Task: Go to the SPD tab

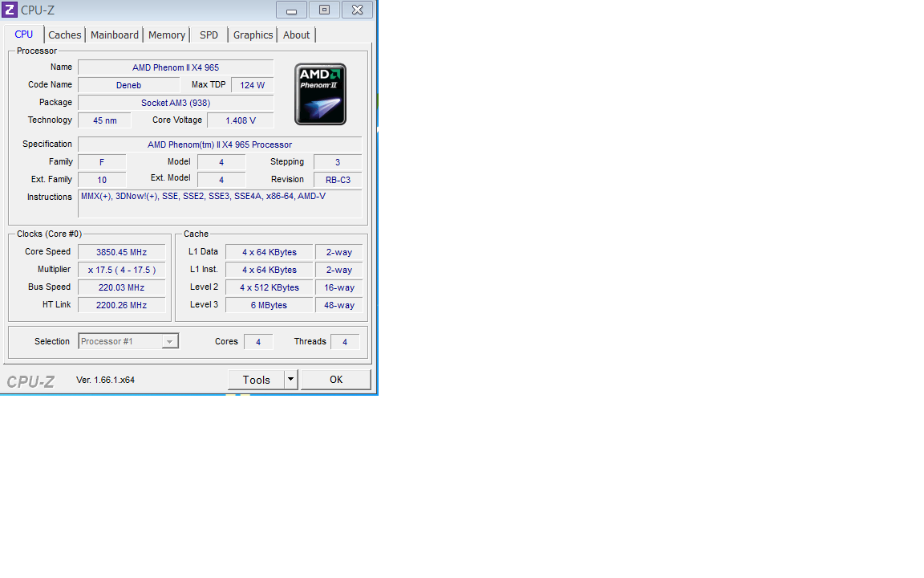Action: [209, 35]
